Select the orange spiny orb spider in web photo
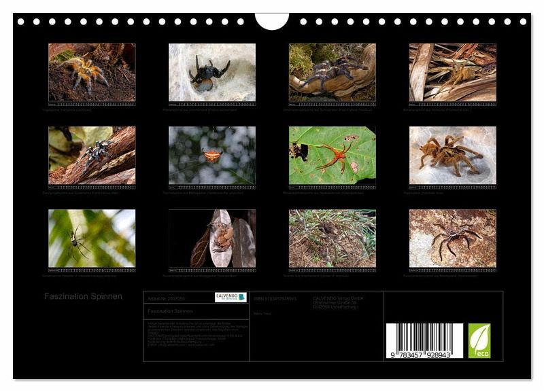 (x=212, y=155)
